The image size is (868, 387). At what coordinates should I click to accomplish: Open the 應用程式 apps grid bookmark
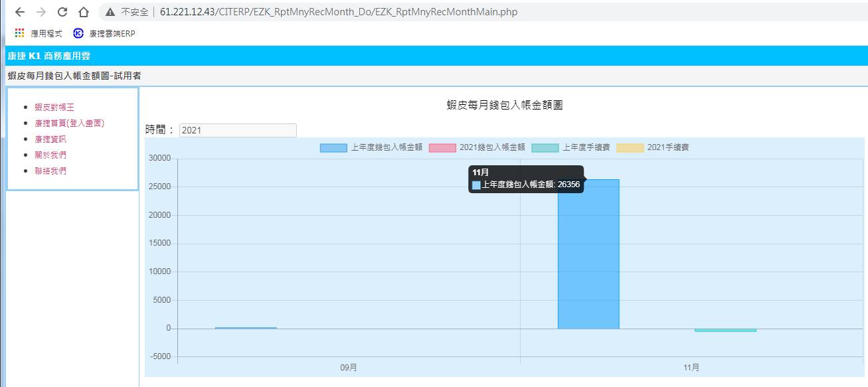pos(39,33)
